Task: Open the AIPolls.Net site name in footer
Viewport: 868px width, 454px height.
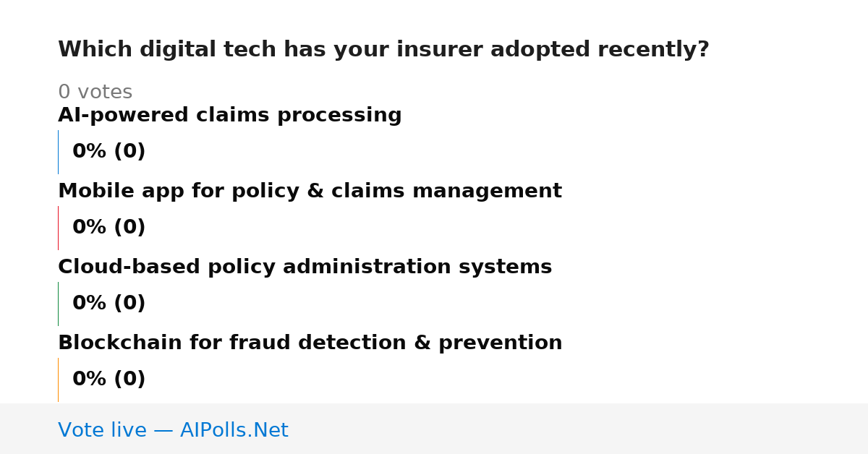Action: point(234,431)
